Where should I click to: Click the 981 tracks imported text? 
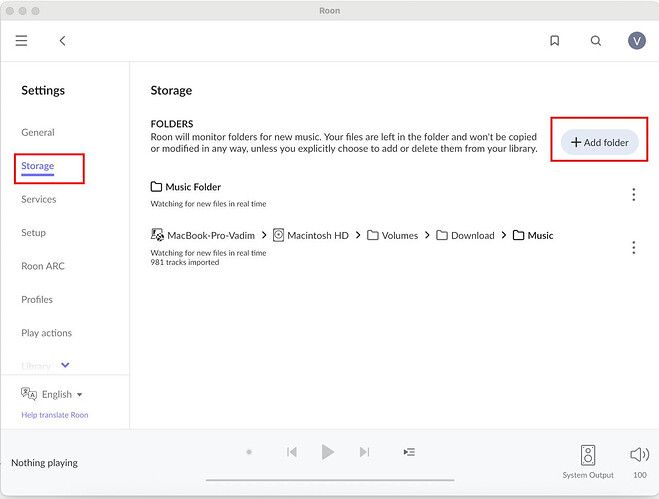click(x=185, y=262)
